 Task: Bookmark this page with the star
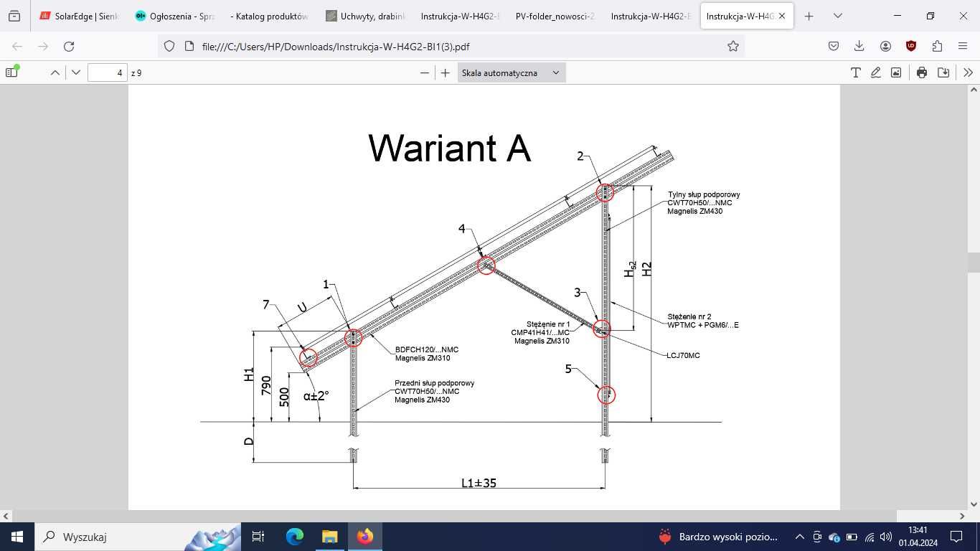tap(732, 46)
